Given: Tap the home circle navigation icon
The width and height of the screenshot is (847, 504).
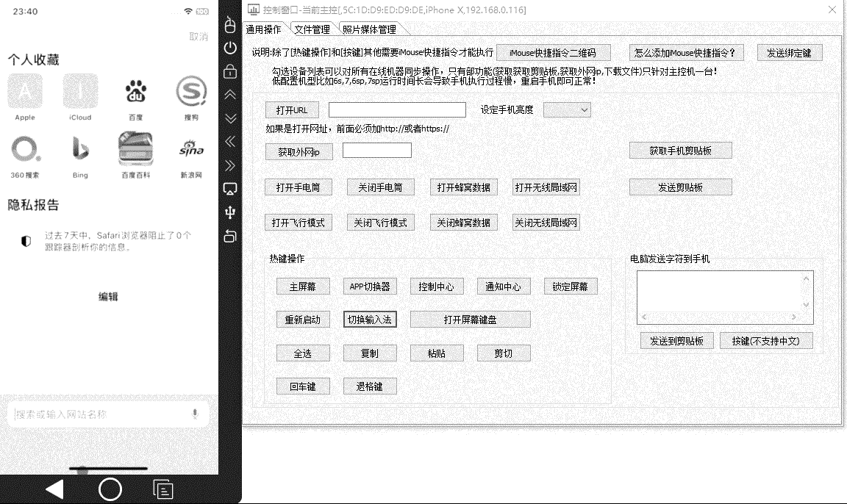Looking at the screenshot, I should tap(110, 489).
